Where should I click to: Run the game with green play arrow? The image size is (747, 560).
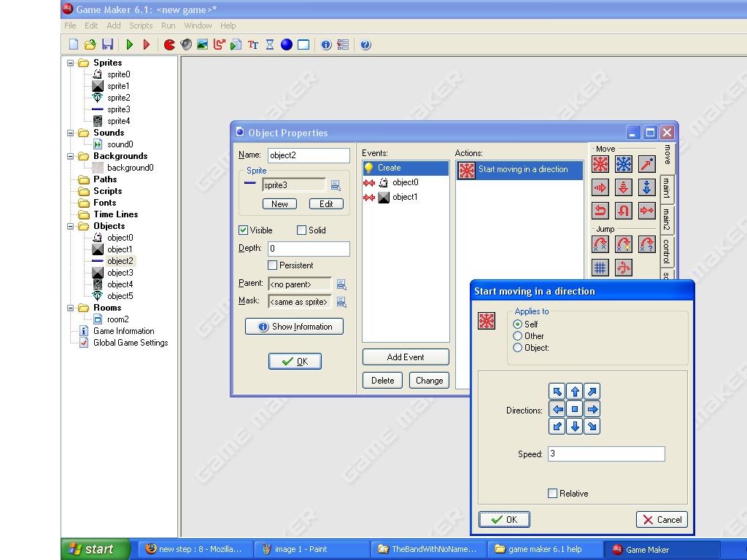pos(130,44)
